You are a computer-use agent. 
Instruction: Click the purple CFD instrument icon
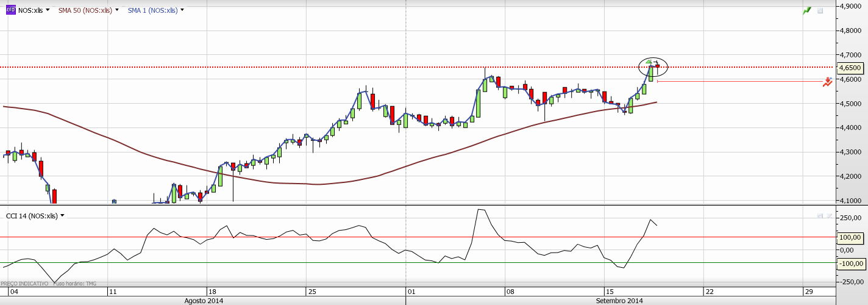pyautogui.click(x=10, y=10)
